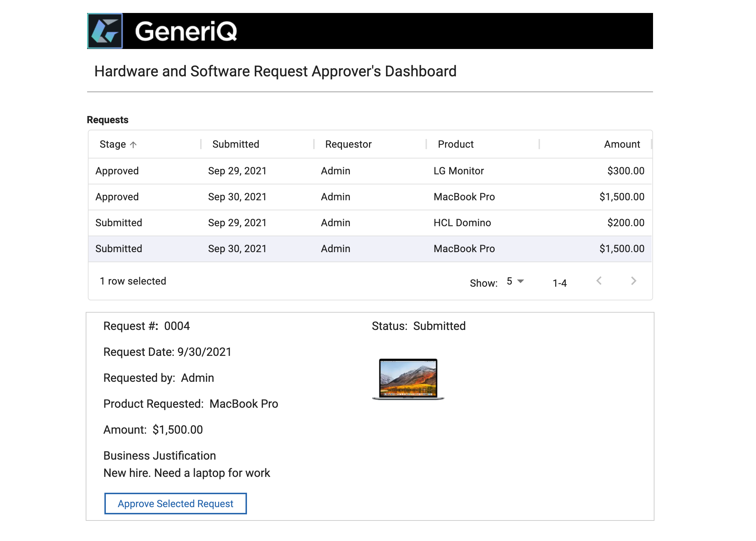Screen dimensions: 756x541
Task: Sort by the Requestor column header
Action: [x=348, y=144]
